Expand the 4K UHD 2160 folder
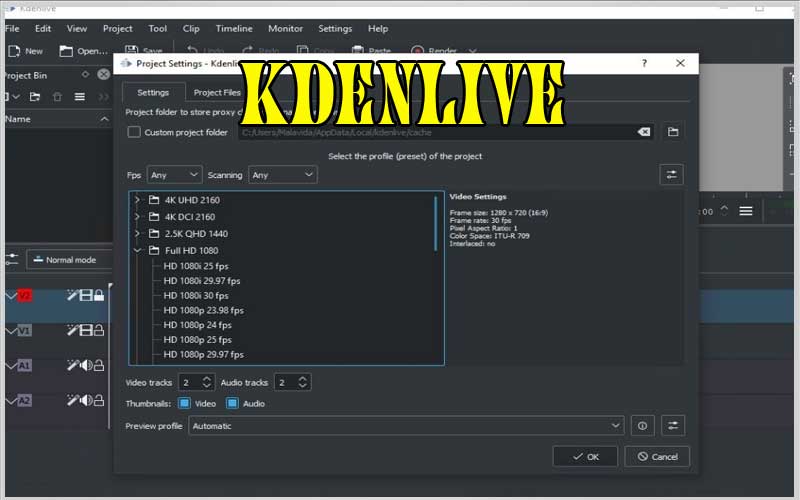This screenshot has height=500, width=800. pyautogui.click(x=137, y=200)
